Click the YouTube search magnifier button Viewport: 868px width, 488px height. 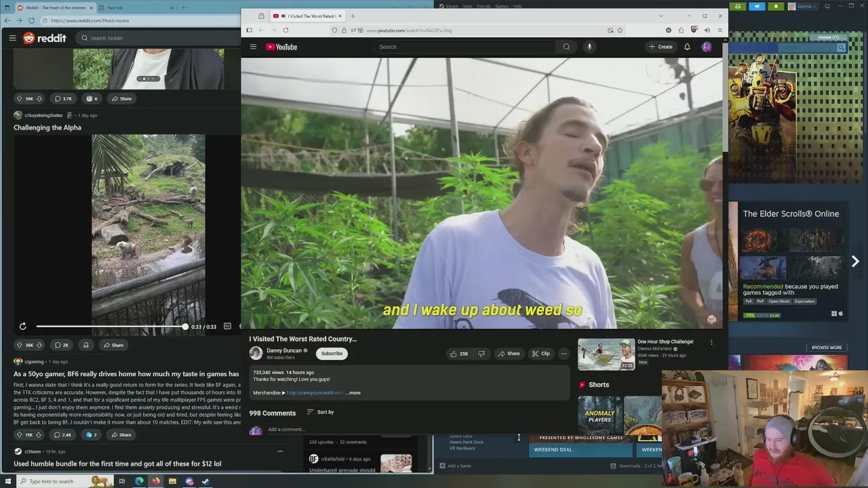[x=566, y=47]
